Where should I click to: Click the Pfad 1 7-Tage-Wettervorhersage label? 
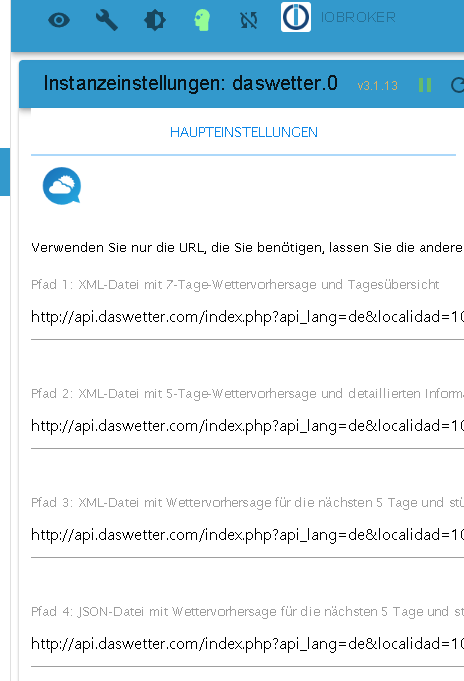click(235, 285)
